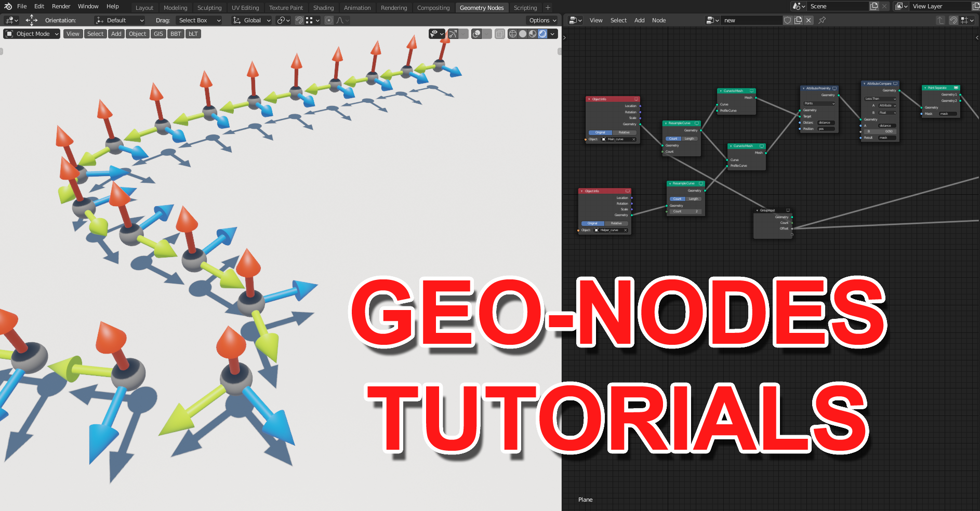
Task: Click the Scene name field
Action: 838,6
